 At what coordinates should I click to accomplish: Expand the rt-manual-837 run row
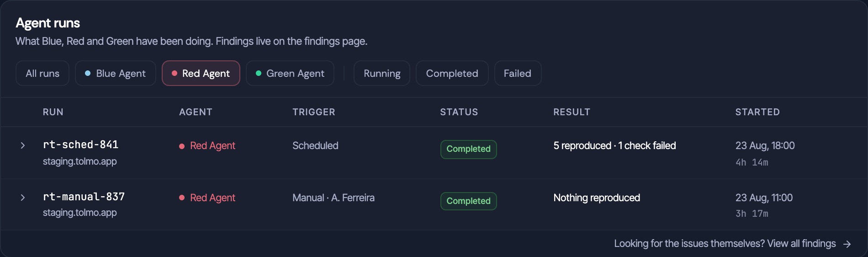pyautogui.click(x=23, y=198)
